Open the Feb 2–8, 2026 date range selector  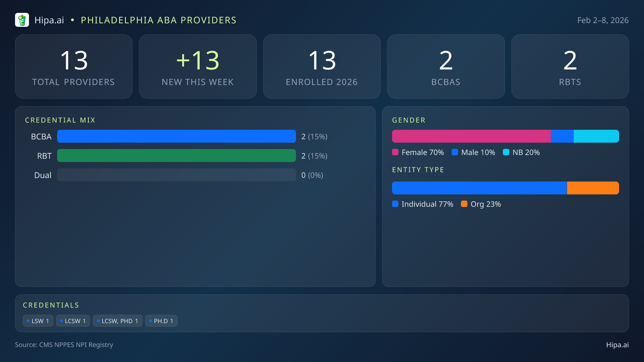[x=603, y=20]
